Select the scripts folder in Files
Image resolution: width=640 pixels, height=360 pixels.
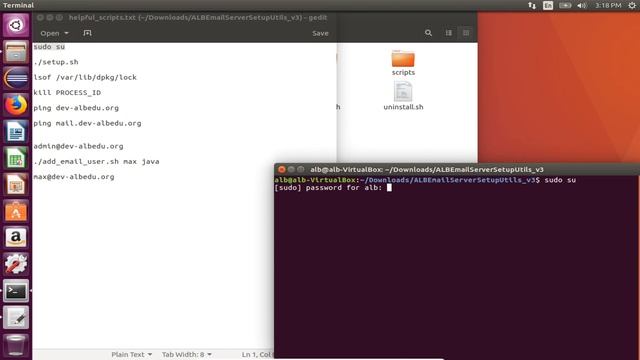coord(403,63)
